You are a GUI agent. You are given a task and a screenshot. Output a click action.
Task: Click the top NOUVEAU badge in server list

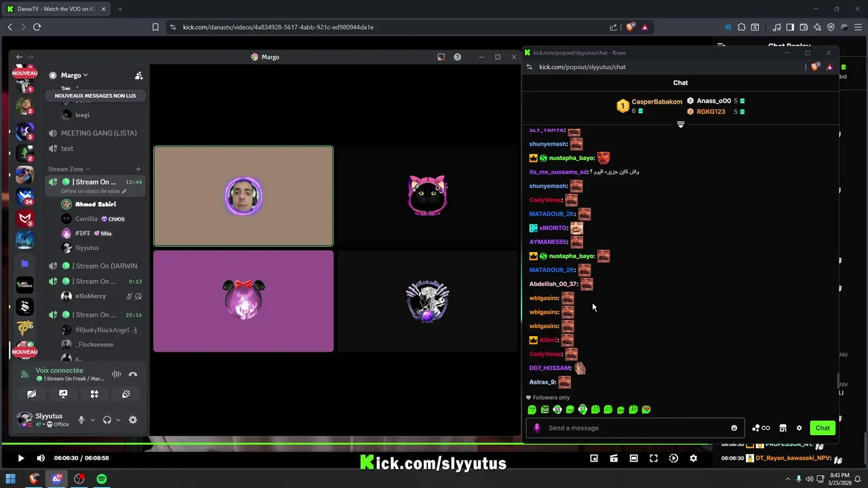[x=24, y=73]
